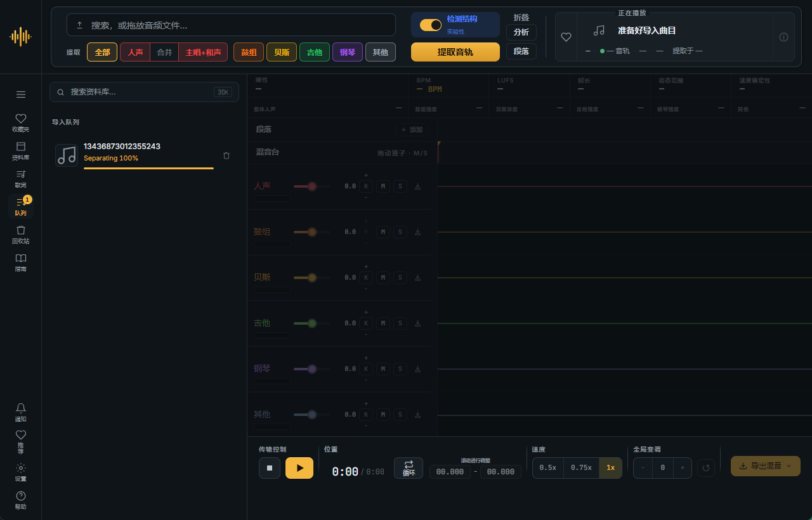Stop playback with the stop button

click(270, 468)
